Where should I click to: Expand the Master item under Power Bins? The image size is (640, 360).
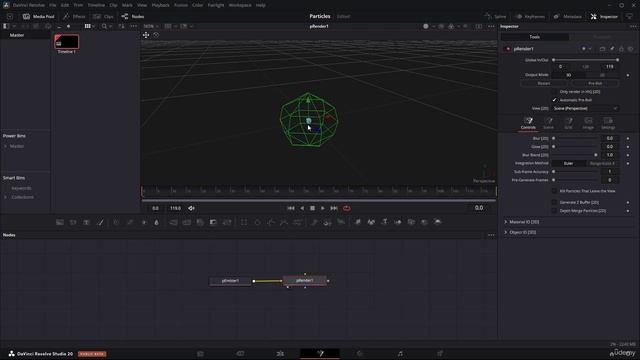(x=5, y=146)
